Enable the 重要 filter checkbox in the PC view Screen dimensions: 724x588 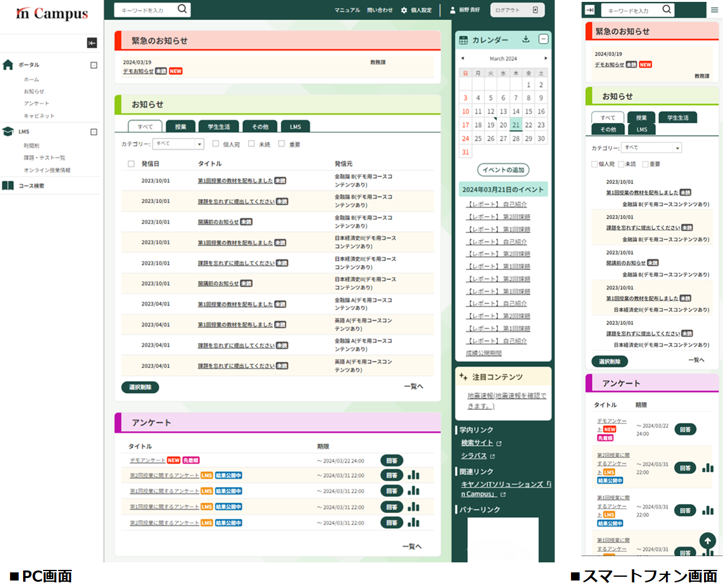[282, 144]
